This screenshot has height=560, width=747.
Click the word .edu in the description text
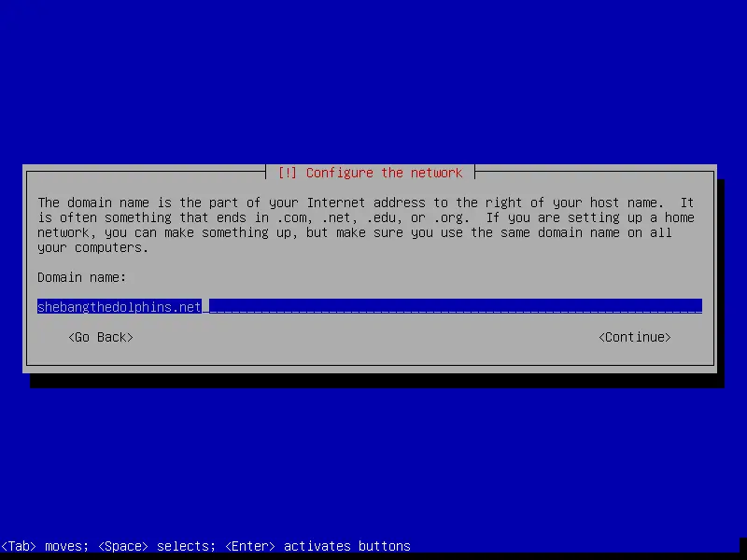pos(385,217)
